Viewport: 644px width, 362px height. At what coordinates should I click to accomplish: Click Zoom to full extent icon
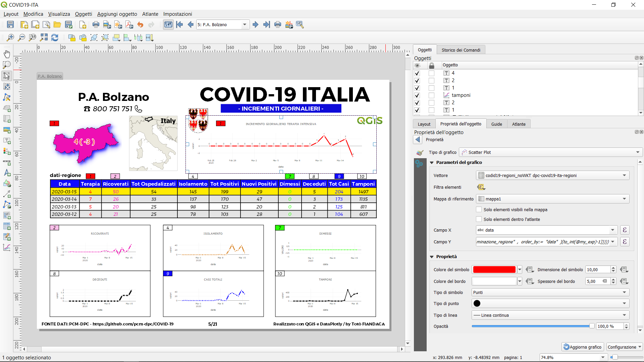44,38
